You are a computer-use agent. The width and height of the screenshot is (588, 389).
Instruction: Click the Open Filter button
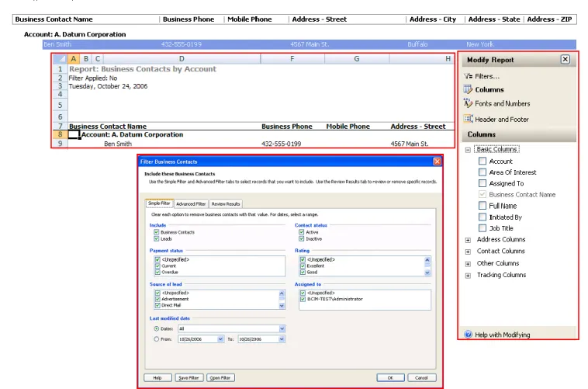[x=220, y=377]
